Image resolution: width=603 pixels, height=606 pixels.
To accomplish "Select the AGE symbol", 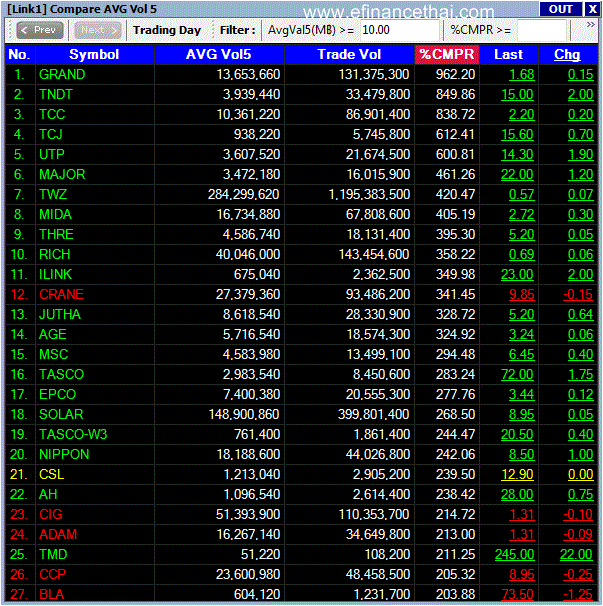I will pos(53,335).
